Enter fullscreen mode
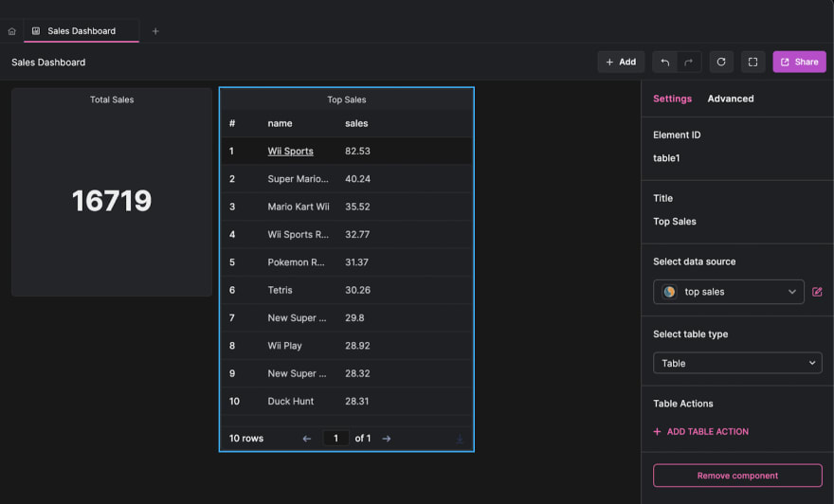 (x=752, y=63)
